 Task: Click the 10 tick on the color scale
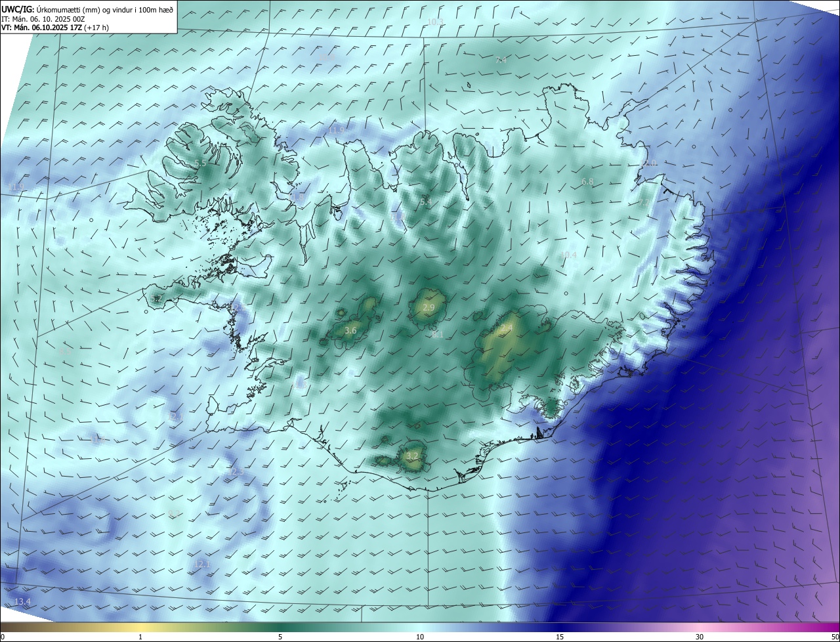420,637
